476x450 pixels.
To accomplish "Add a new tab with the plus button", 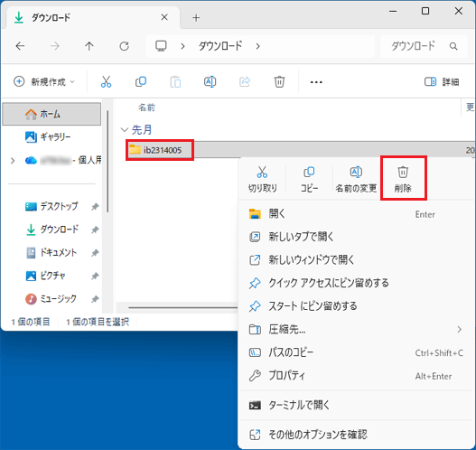I will tap(196, 17).
